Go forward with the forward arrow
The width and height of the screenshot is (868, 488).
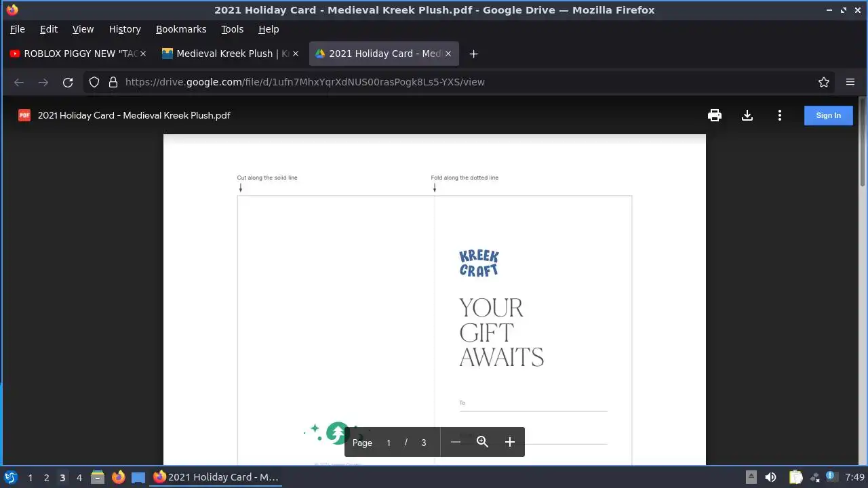[43, 82]
